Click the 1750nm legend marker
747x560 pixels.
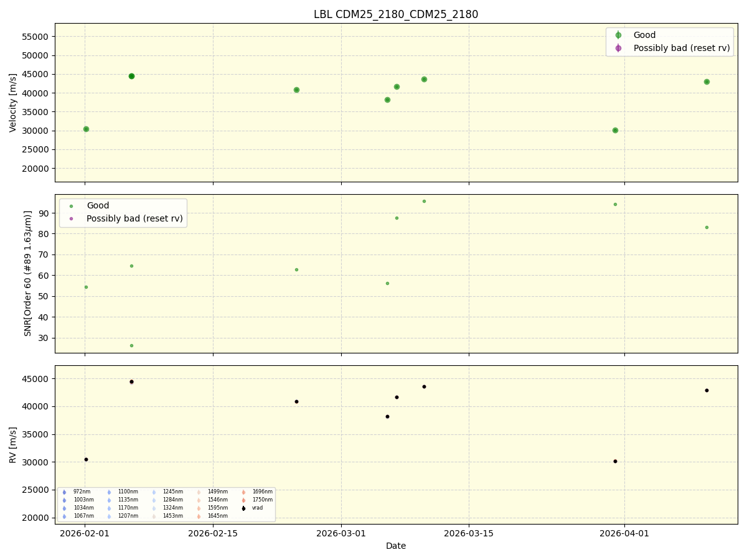[243, 500]
